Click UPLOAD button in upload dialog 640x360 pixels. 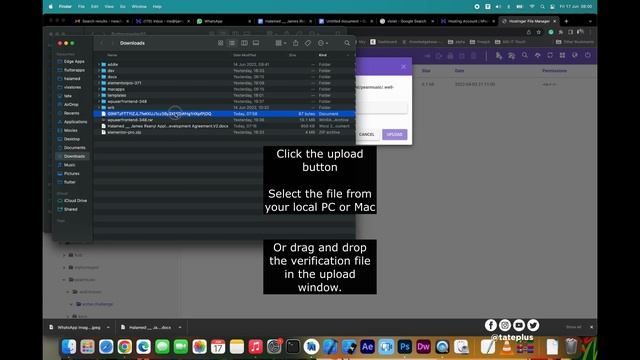point(395,134)
